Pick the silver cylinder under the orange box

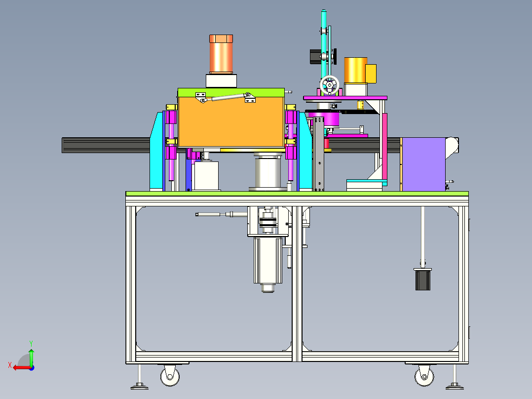tap(268, 172)
